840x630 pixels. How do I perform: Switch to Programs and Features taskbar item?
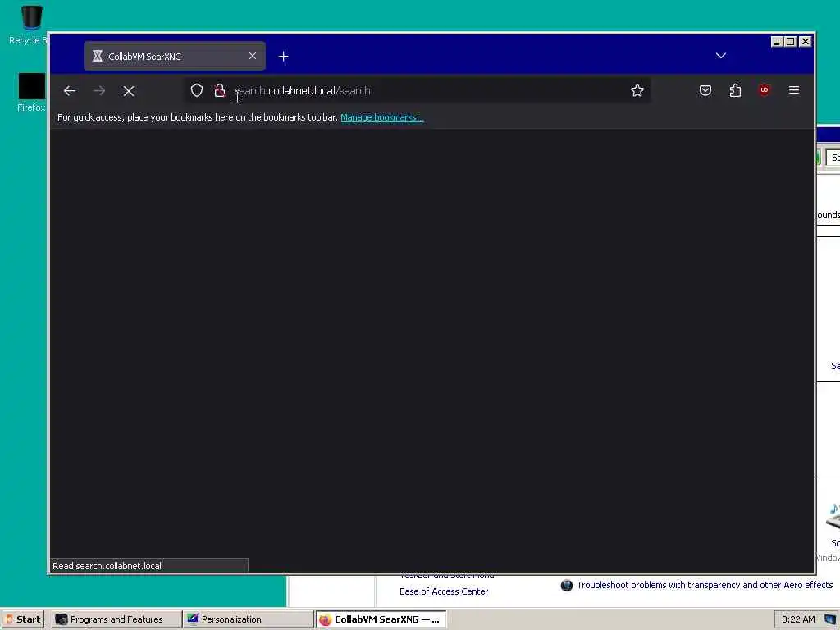(x=116, y=619)
